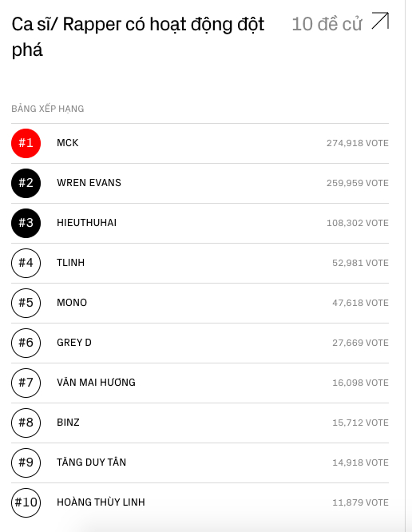Select HIEUTHUHAI nominee entry
Viewport: 412px width, 532px height.
tap(200, 223)
